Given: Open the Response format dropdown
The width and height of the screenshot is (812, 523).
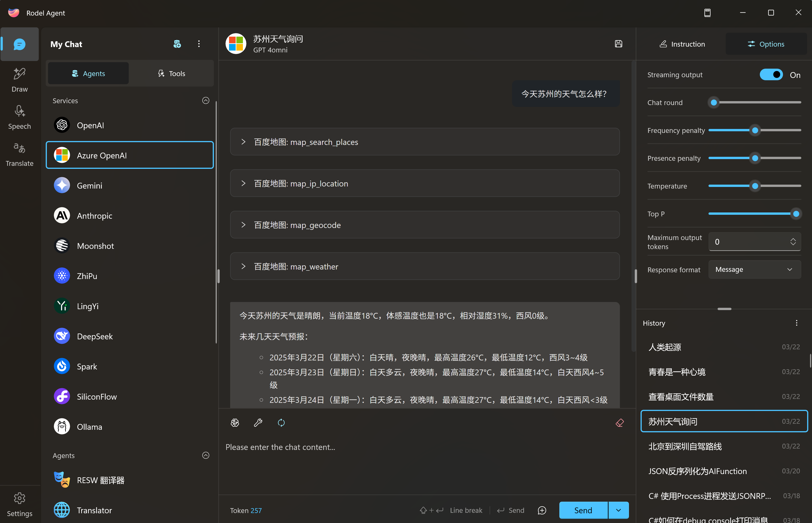Looking at the screenshot, I should [754, 269].
